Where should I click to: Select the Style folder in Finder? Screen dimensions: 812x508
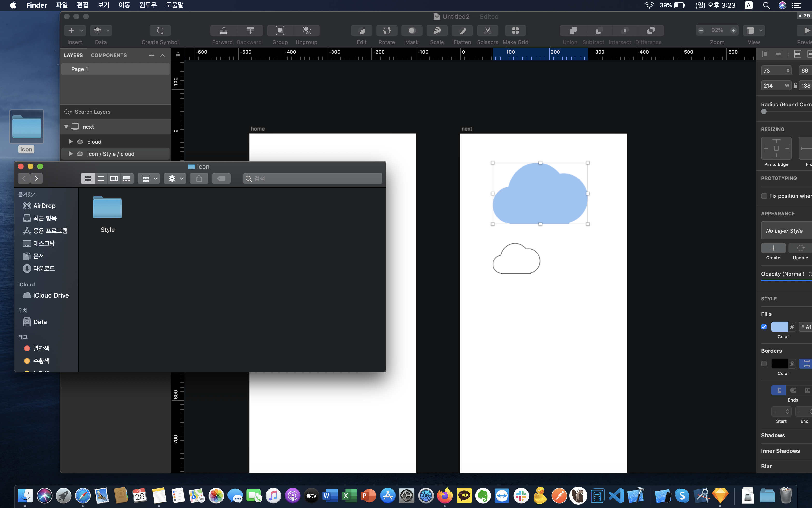[107, 214]
